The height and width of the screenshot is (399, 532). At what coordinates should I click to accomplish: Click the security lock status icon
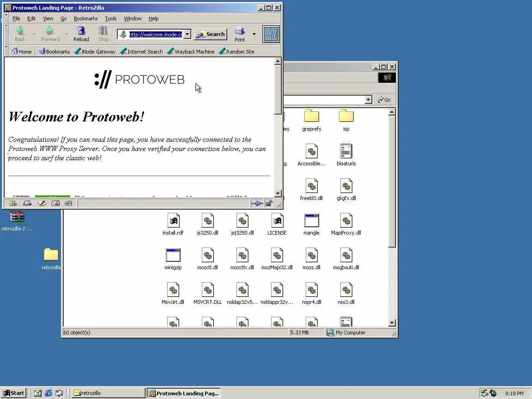(269, 203)
